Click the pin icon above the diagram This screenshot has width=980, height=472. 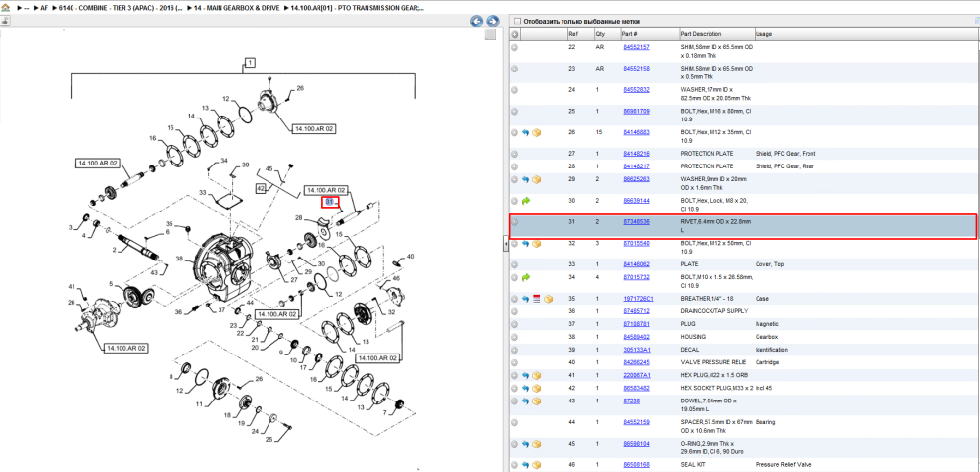[x=5, y=22]
